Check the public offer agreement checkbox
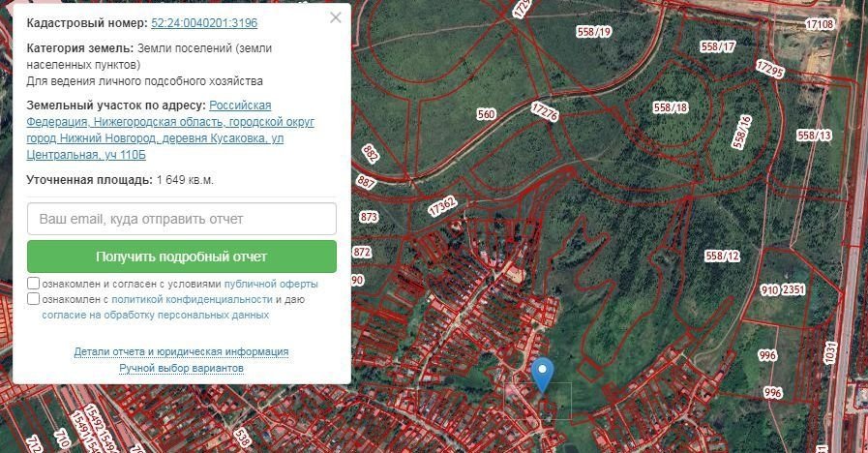868x453 pixels. coord(34,284)
